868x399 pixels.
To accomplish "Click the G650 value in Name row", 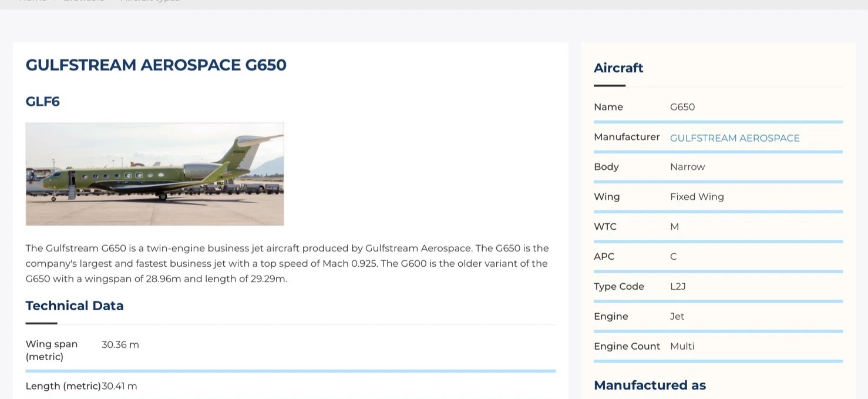I will pyautogui.click(x=682, y=107).
